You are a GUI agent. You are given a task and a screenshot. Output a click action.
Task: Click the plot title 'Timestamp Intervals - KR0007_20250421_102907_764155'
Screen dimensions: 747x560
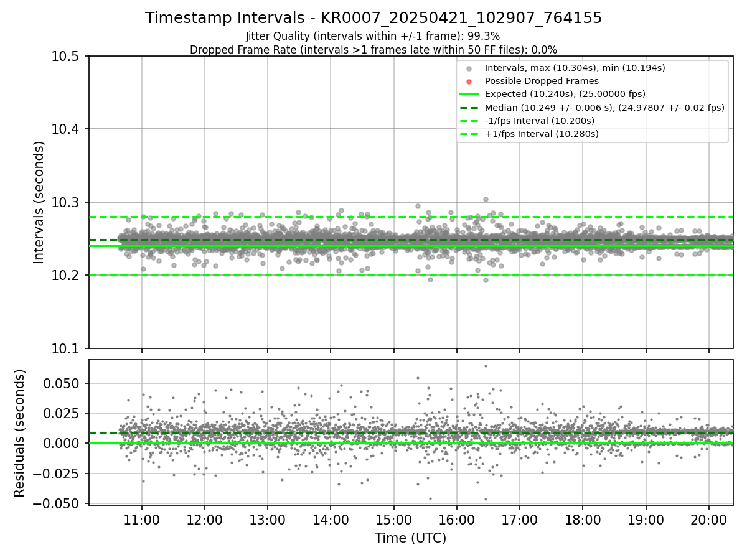coord(374,18)
